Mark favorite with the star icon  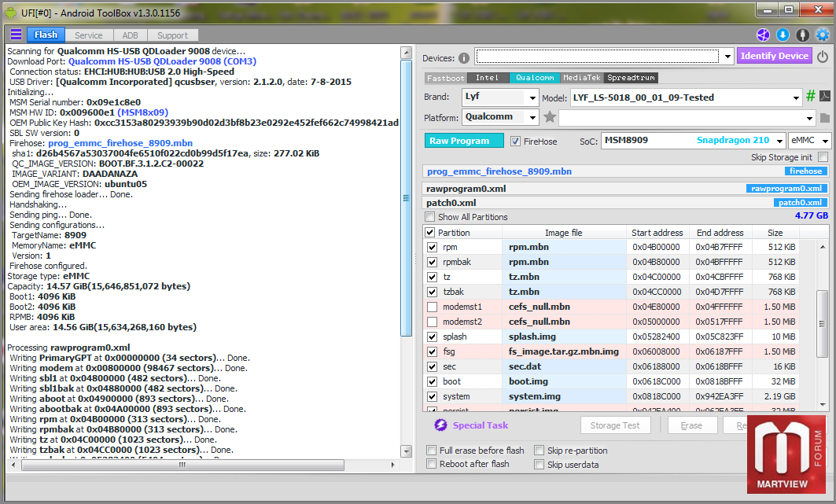pos(550,116)
